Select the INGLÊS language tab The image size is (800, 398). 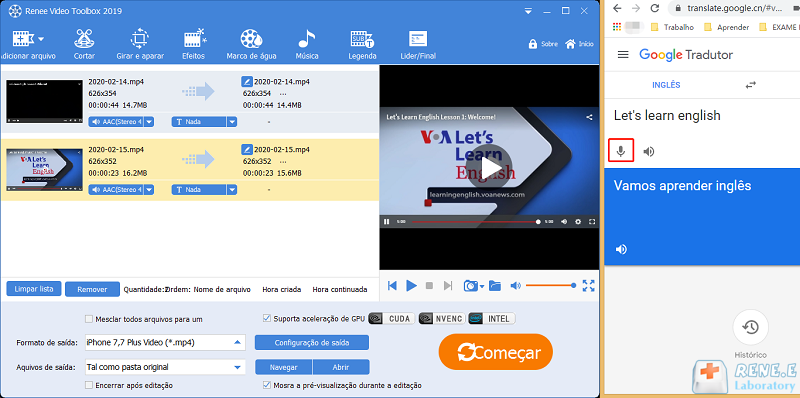tap(666, 85)
